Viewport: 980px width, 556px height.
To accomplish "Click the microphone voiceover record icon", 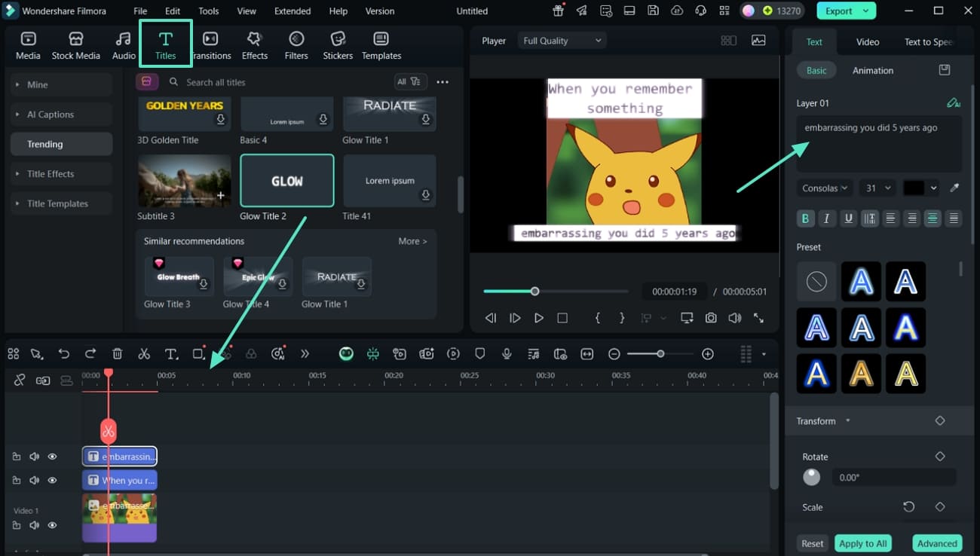I will tap(507, 354).
